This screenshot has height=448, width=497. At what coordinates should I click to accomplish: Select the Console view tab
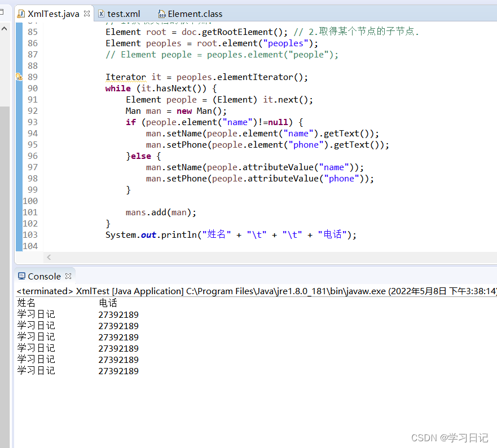[44, 276]
